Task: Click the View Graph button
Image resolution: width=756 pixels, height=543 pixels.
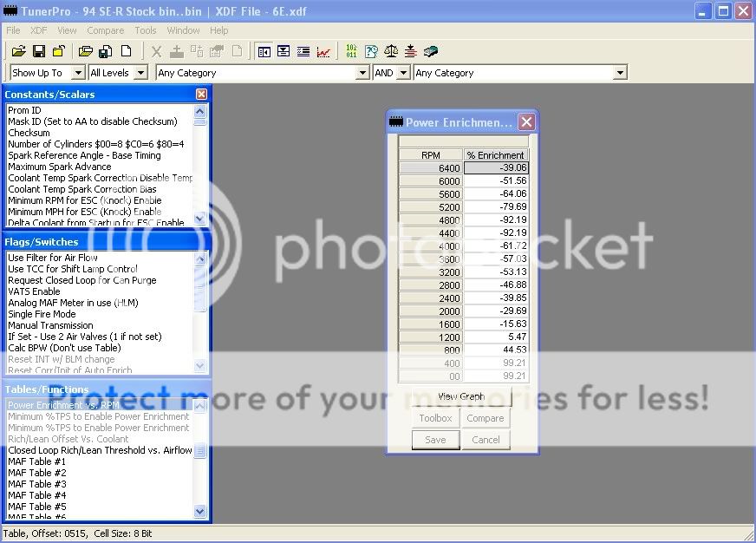Action: (461, 396)
